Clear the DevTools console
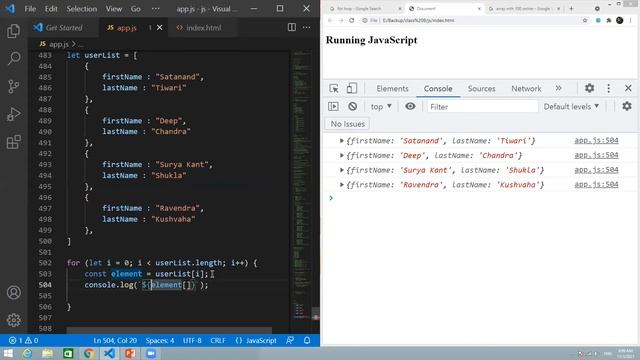640x360 pixels. (x=353, y=107)
